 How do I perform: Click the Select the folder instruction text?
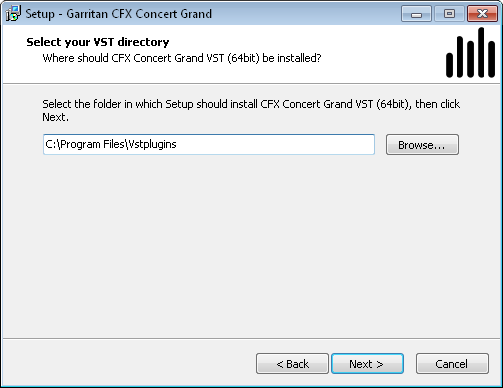point(251,110)
